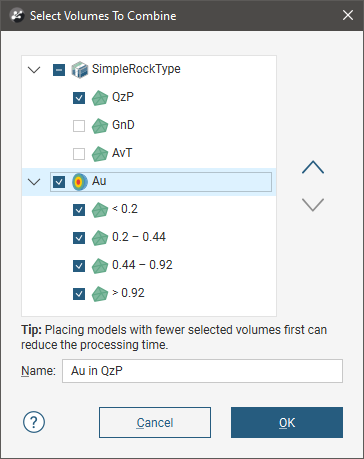
Task: Toggle the SimpleRockType parent checkbox
Action: [59, 70]
